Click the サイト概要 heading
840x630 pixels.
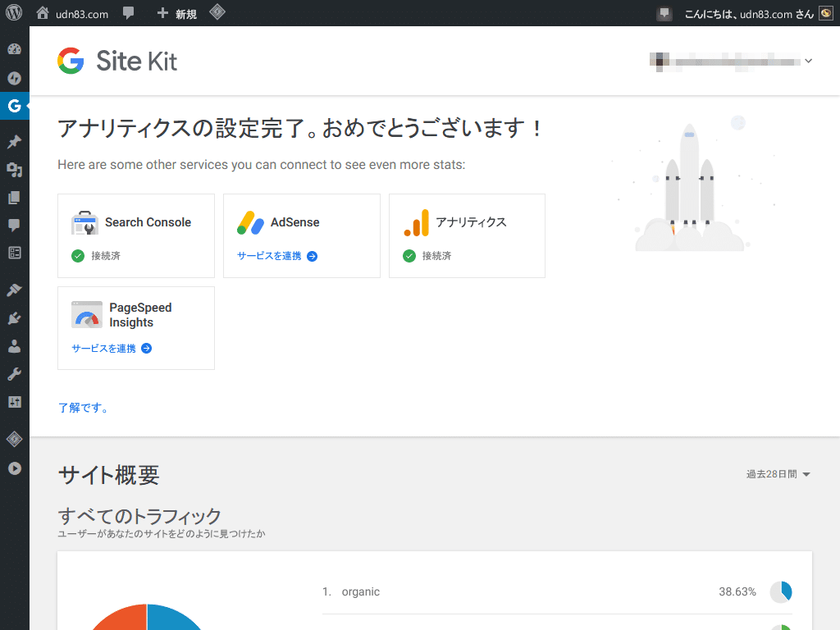pos(109,475)
